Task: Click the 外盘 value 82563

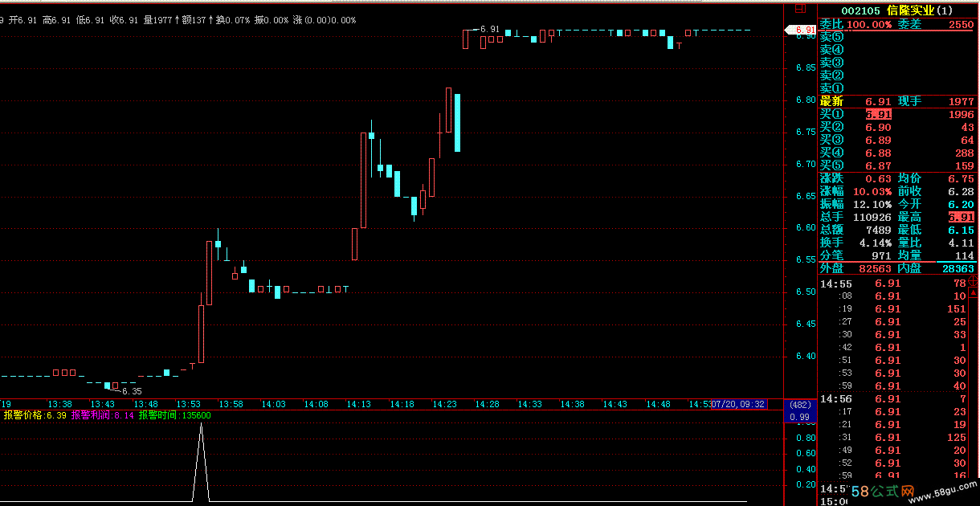Action: point(875,268)
